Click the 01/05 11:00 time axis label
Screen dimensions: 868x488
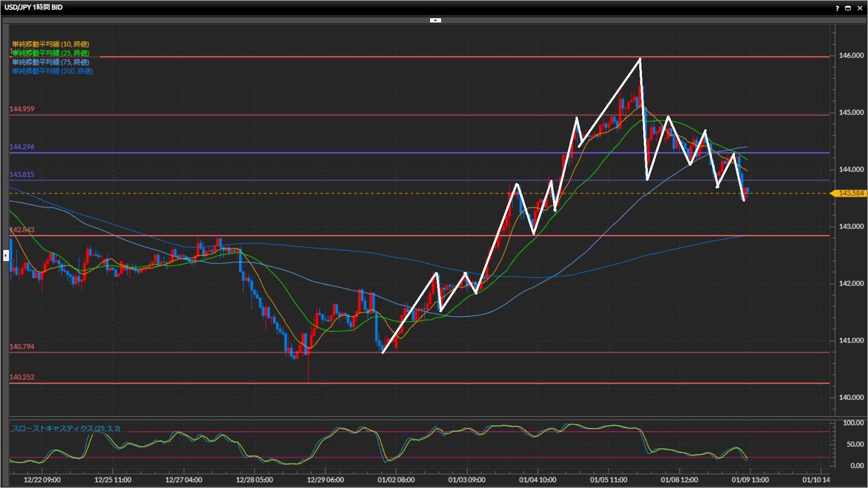608,480
